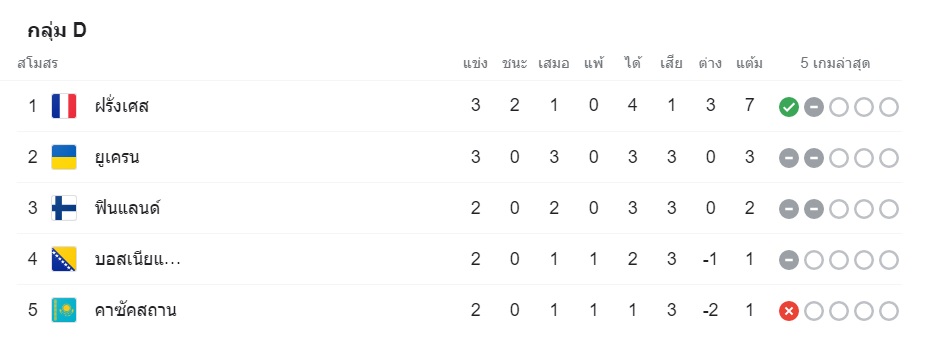
Task: Click France's second gray draw icon
Action: [x=813, y=107]
